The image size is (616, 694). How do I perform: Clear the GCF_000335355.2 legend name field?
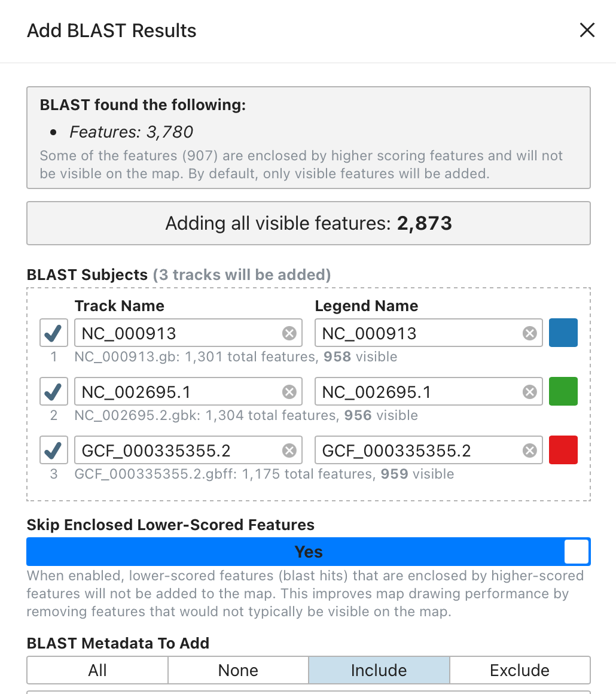[x=530, y=451]
